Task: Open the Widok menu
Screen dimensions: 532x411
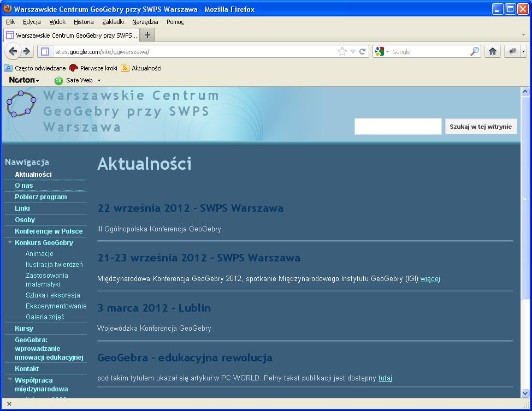Action: click(x=57, y=22)
